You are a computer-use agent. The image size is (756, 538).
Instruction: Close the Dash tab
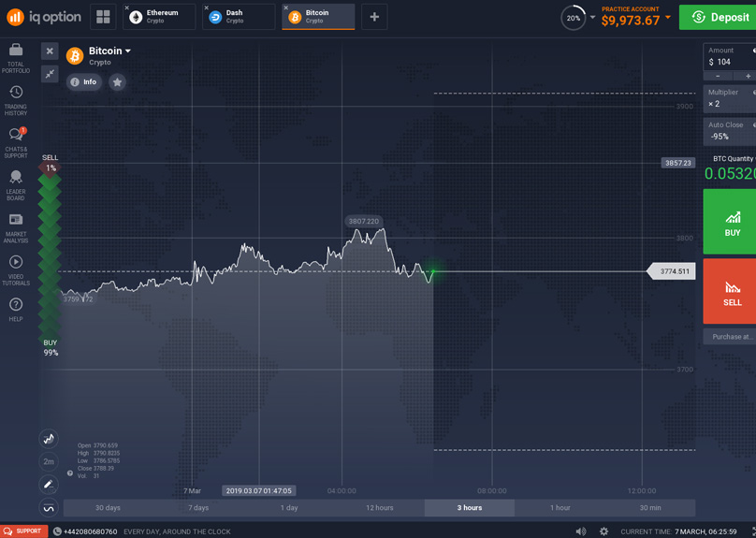pyautogui.click(x=207, y=7)
